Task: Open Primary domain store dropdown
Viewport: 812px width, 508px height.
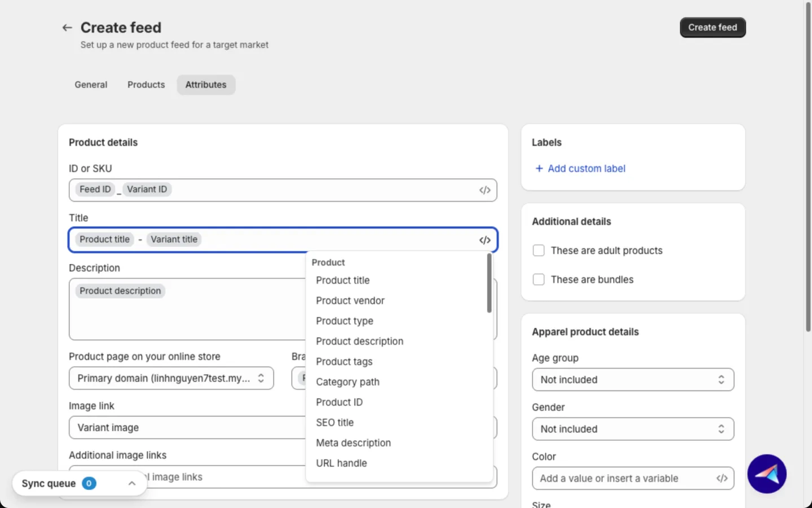Action: pyautogui.click(x=171, y=378)
